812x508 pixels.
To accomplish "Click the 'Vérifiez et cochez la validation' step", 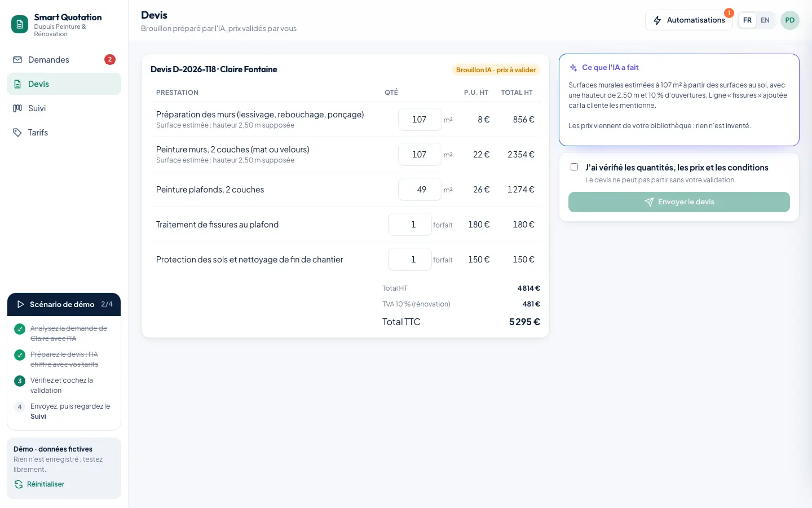I will tap(61, 386).
